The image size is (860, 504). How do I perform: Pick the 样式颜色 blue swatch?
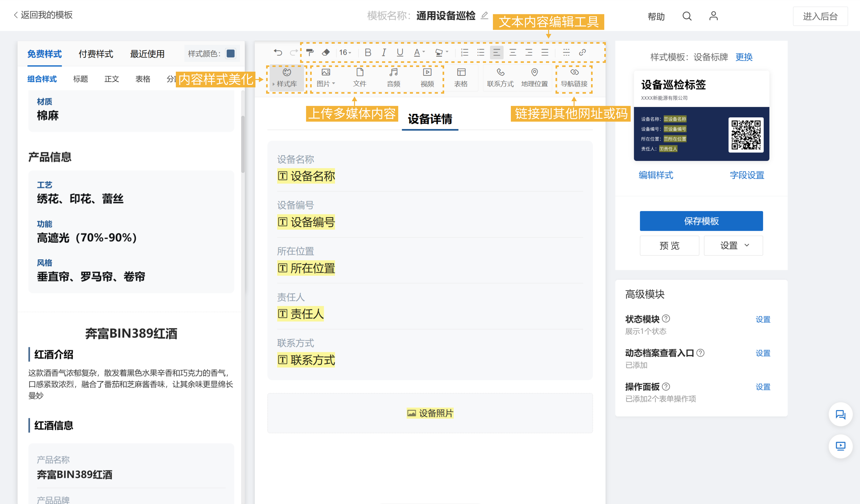231,54
